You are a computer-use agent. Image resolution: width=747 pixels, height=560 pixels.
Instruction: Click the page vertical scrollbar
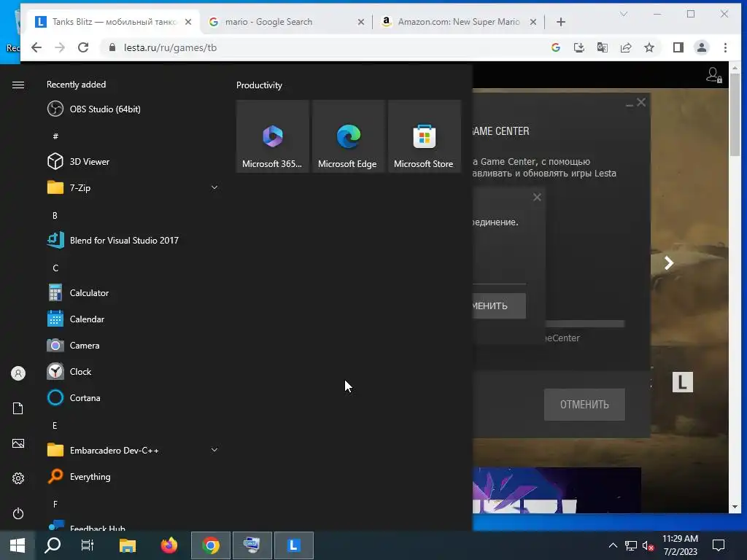coord(735,114)
